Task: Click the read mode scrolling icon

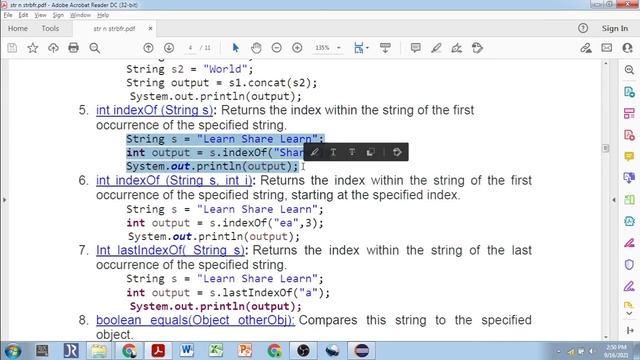Action: point(385,48)
